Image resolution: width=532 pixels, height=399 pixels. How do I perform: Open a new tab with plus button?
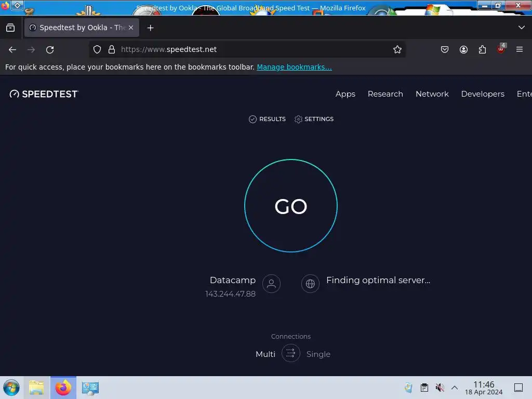(150, 28)
